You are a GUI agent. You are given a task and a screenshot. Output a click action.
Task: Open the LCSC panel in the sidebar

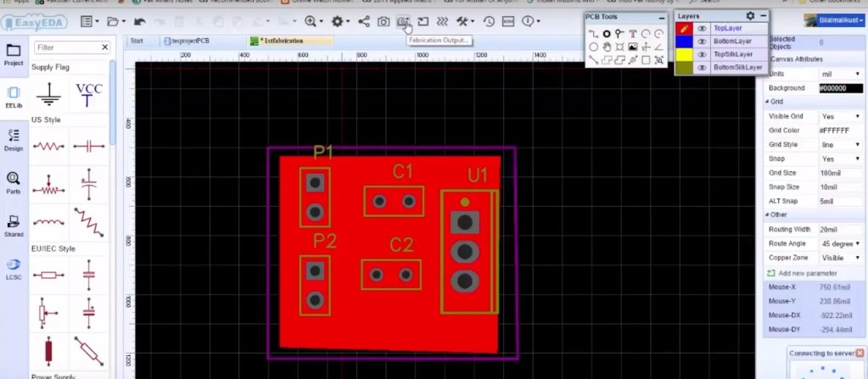[x=14, y=269]
